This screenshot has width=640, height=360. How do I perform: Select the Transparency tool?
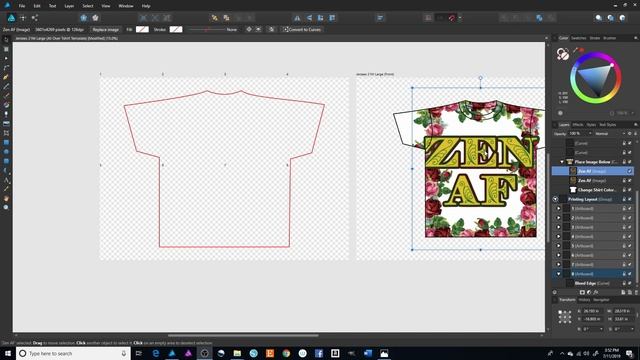tap(6, 114)
